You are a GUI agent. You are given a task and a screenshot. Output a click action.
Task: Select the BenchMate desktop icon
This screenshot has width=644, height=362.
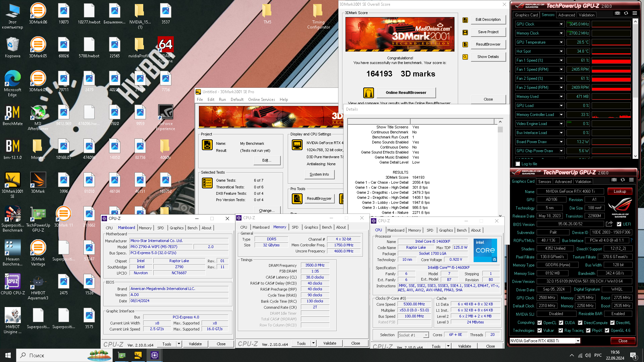12,115
